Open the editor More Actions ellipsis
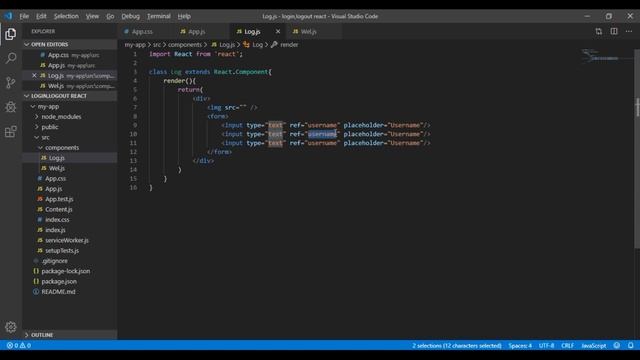 click(629, 31)
